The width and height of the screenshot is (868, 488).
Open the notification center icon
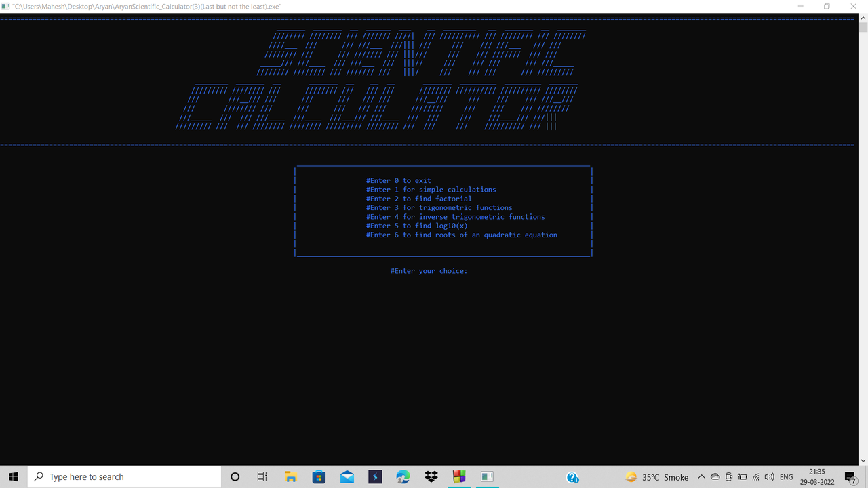850,477
